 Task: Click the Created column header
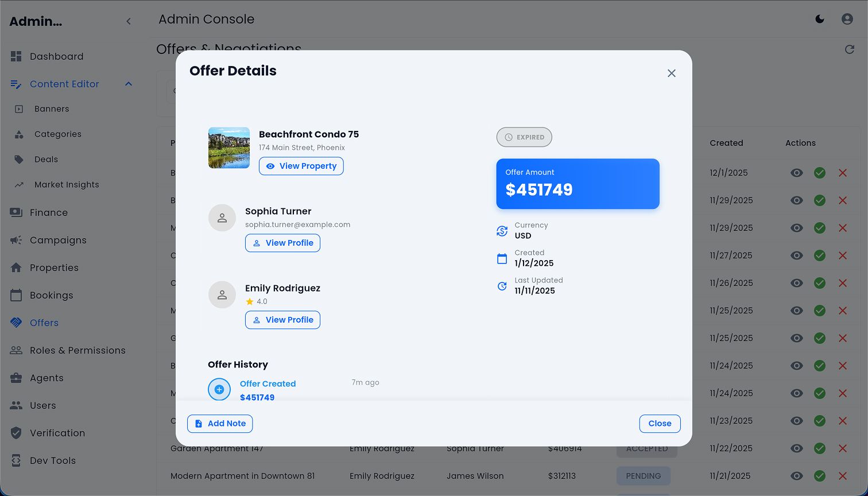[726, 143]
